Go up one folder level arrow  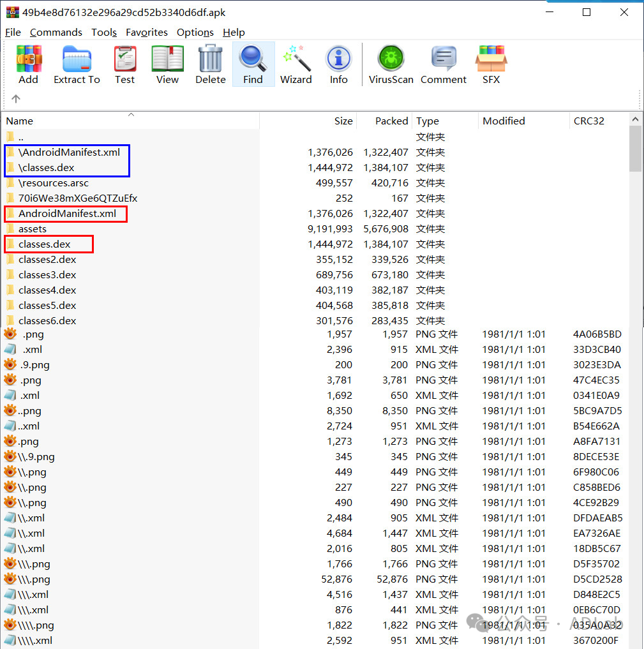16,99
